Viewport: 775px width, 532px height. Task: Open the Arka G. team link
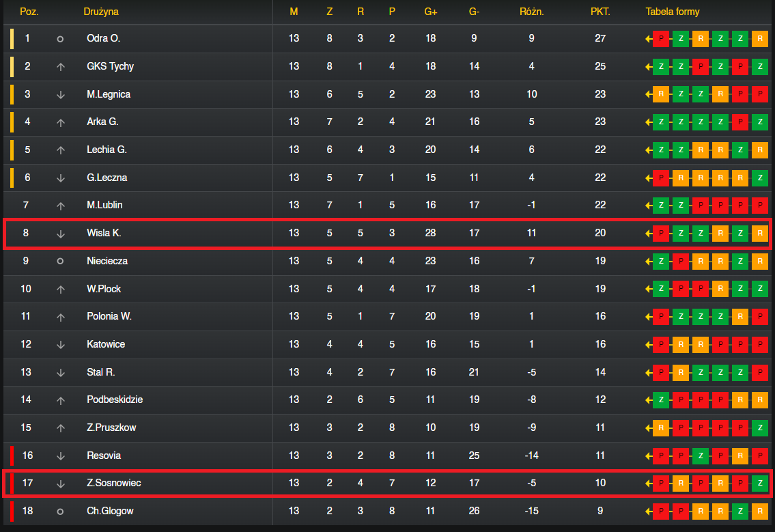102,122
